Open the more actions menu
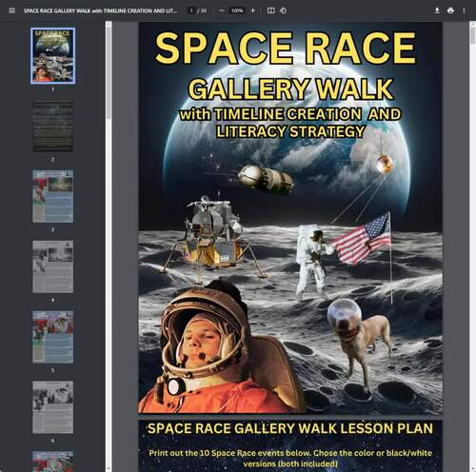This screenshot has height=472, width=476. [x=464, y=10]
